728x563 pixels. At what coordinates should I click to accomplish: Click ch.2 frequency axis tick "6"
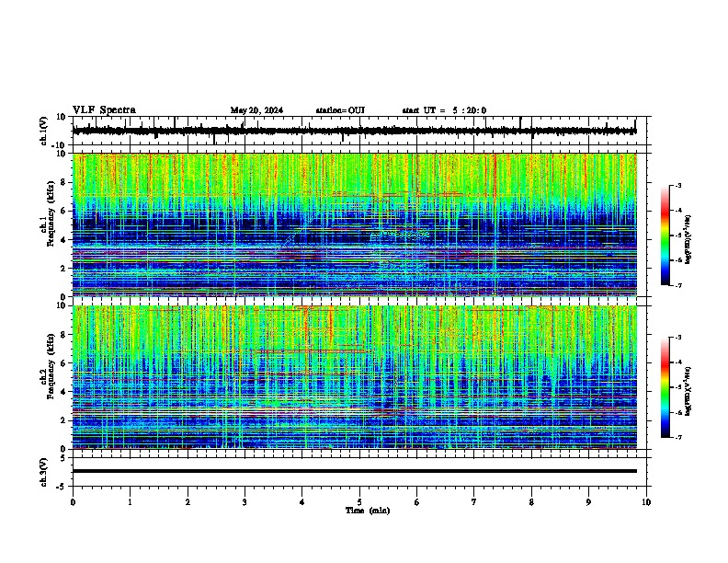63,363
